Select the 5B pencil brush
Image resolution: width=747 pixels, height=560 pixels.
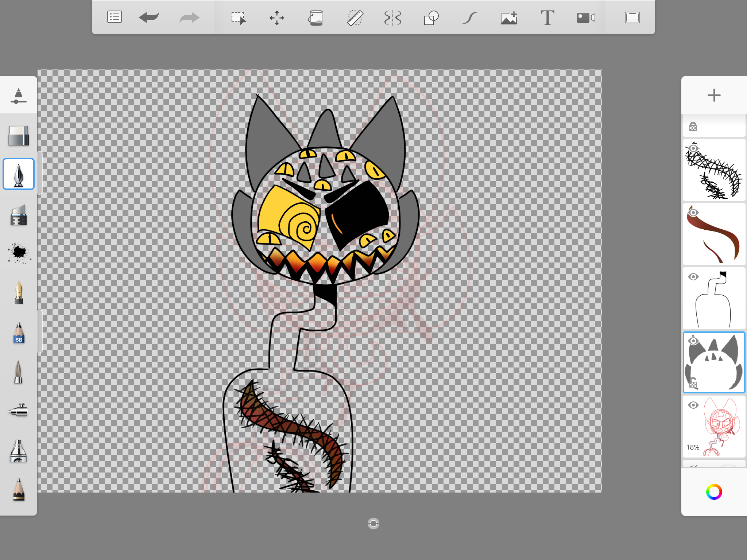tap(19, 333)
